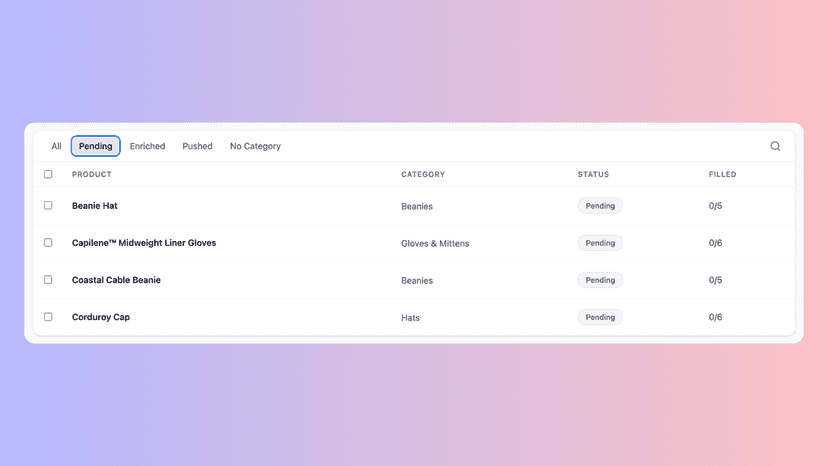Click the Hats category cell
The height and width of the screenshot is (466, 828).
click(x=410, y=318)
